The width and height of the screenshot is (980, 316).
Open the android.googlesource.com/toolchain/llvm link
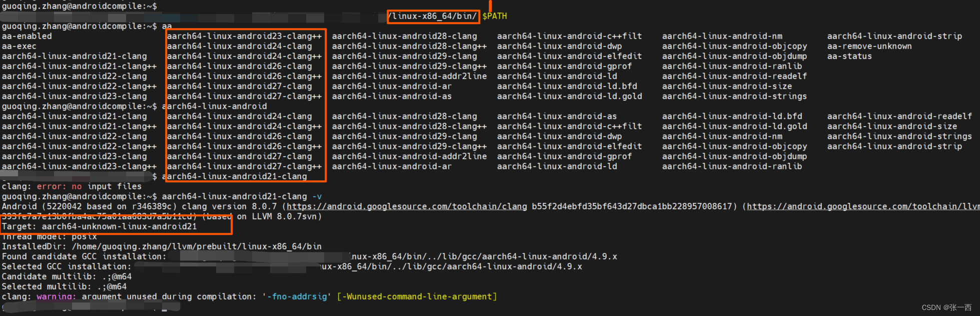863,206
